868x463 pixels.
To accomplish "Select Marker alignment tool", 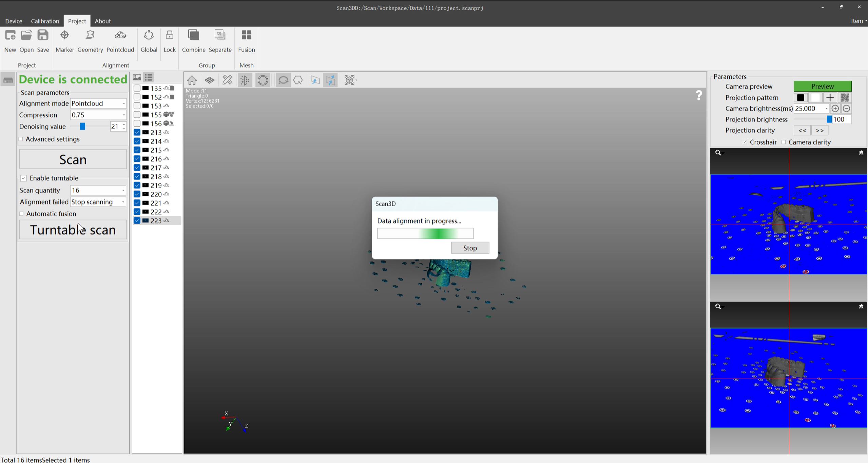I will tap(64, 35).
